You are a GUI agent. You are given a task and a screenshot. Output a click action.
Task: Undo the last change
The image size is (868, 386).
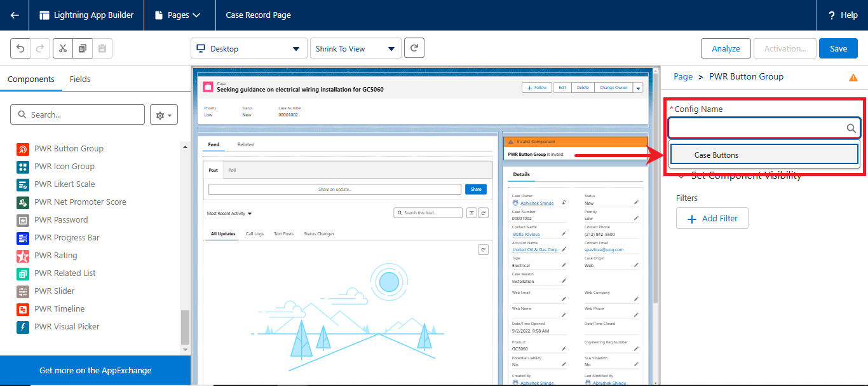20,48
